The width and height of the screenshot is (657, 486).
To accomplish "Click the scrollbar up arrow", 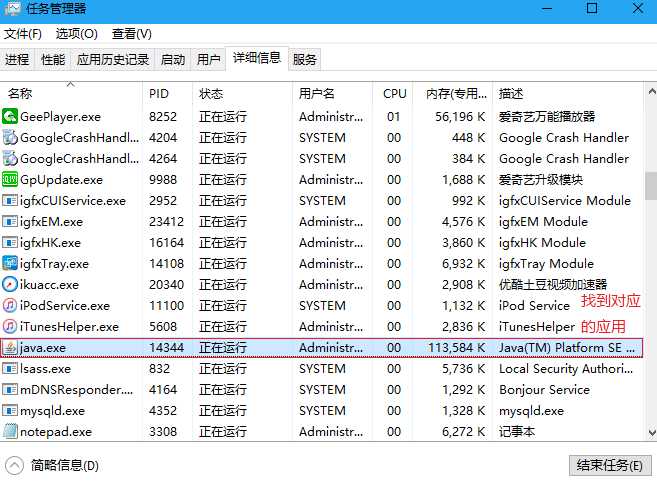I will (651, 91).
